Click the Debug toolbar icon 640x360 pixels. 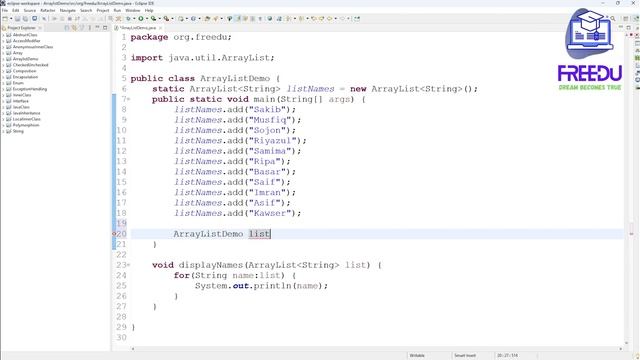coord(128,18)
